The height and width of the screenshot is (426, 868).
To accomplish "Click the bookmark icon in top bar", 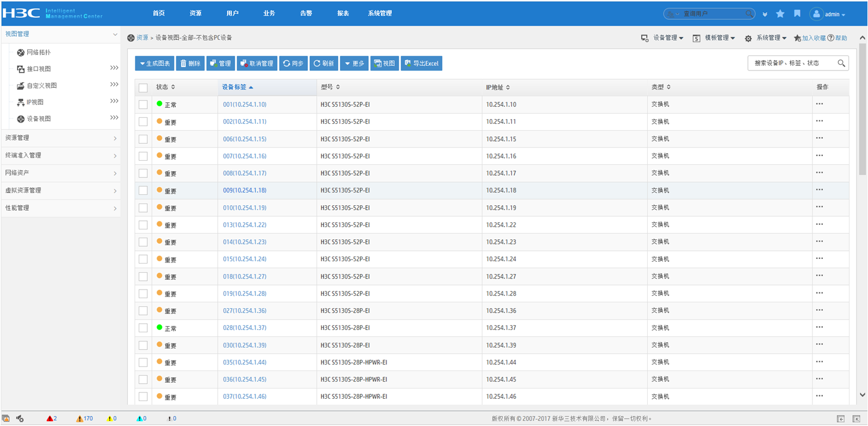I will (x=797, y=14).
